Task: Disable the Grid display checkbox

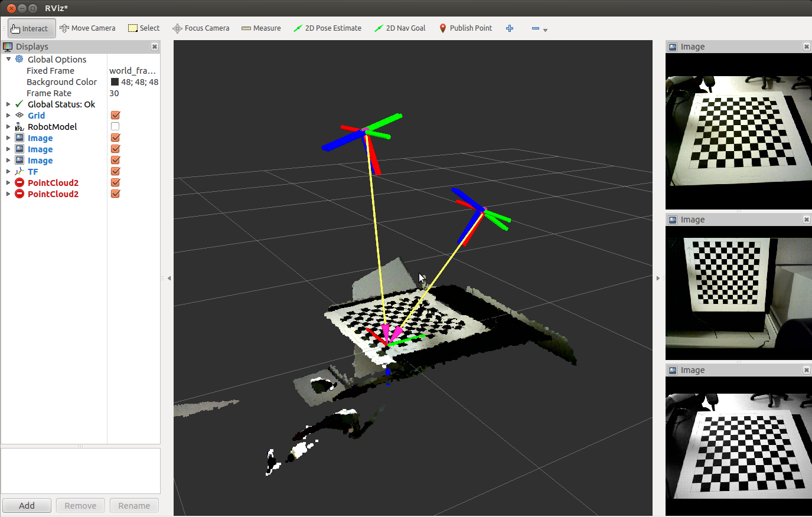Action: 115,116
